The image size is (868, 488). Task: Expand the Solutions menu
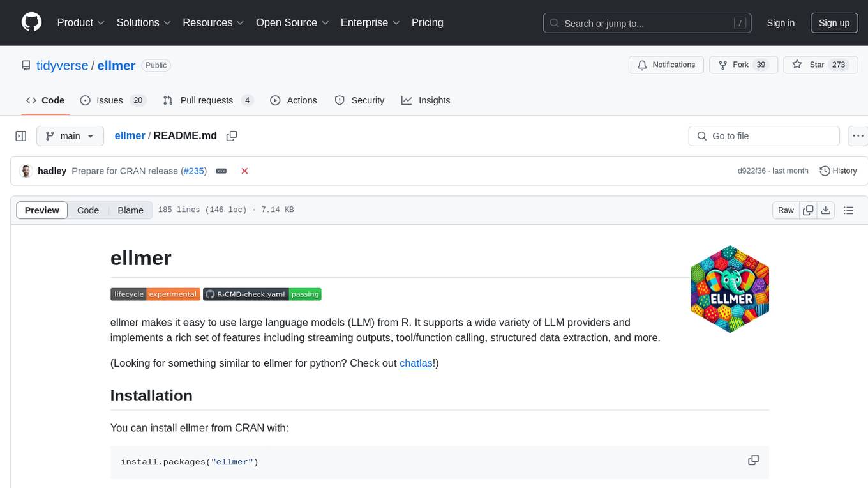[x=144, y=22]
